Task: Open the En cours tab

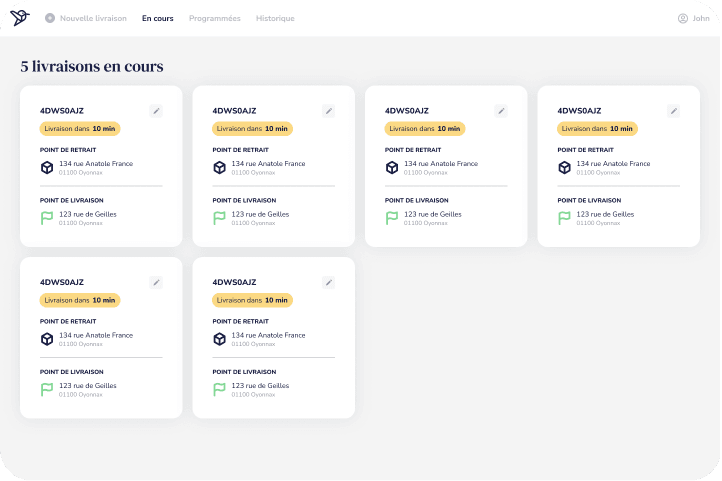Action: coord(157,18)
